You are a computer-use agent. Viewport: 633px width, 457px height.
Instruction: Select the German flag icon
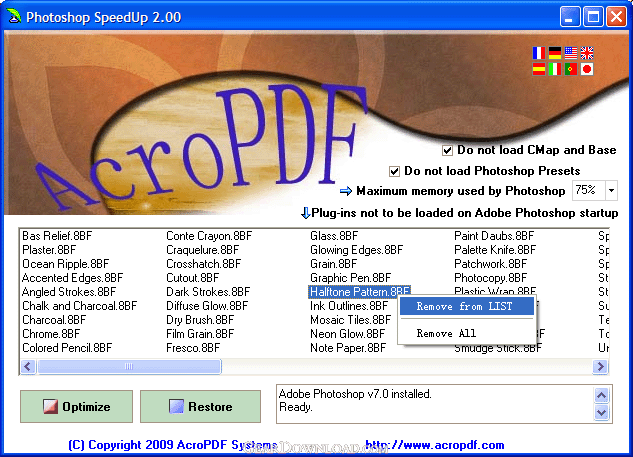[x=555, y=53]
